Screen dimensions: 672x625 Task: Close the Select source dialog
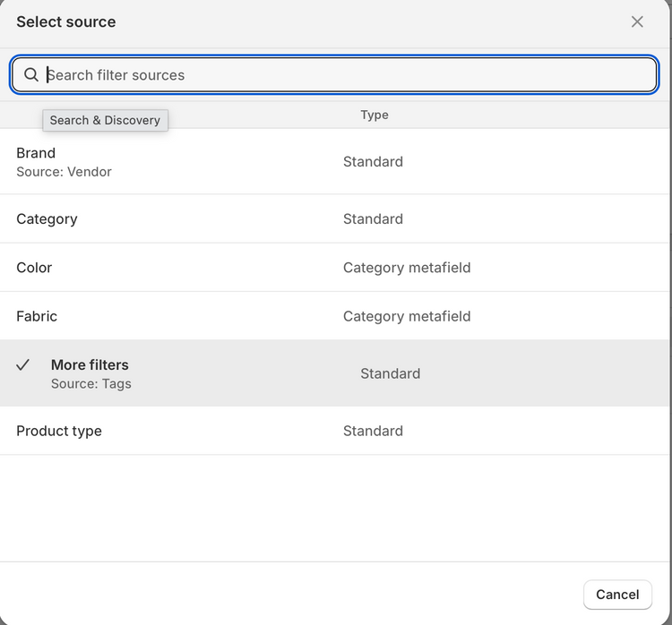pyautogui.click(x=637, y=21)
